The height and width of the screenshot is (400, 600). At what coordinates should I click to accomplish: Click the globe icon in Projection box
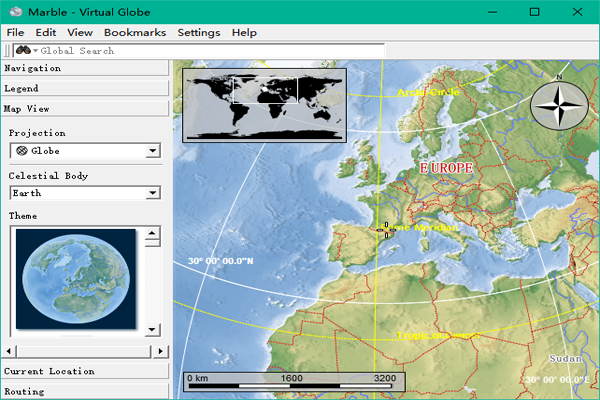[x=22, y=151]
